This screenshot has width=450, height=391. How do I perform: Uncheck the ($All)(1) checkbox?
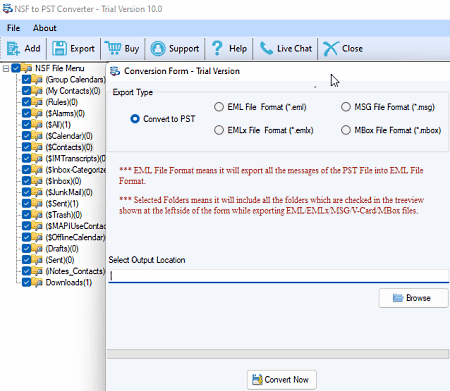26,125
